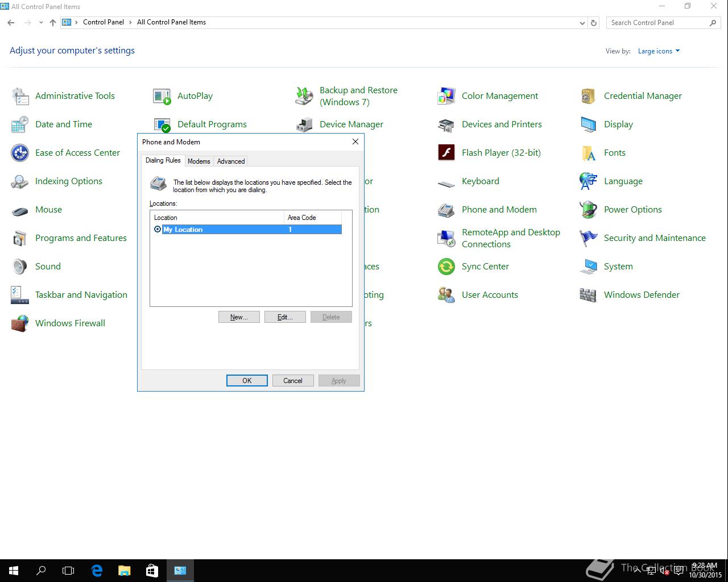Image resolution: width=728 pixels, height=582 pixels.
Task: Open the Mouse icon
Action: (x=20, y=210)
